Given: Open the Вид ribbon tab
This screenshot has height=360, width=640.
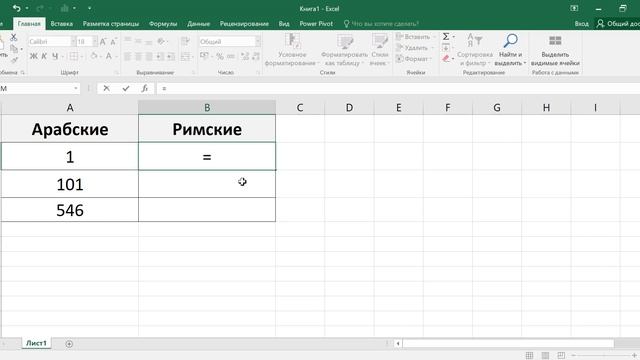Looking at the screenshot, I should coord(284,24).
